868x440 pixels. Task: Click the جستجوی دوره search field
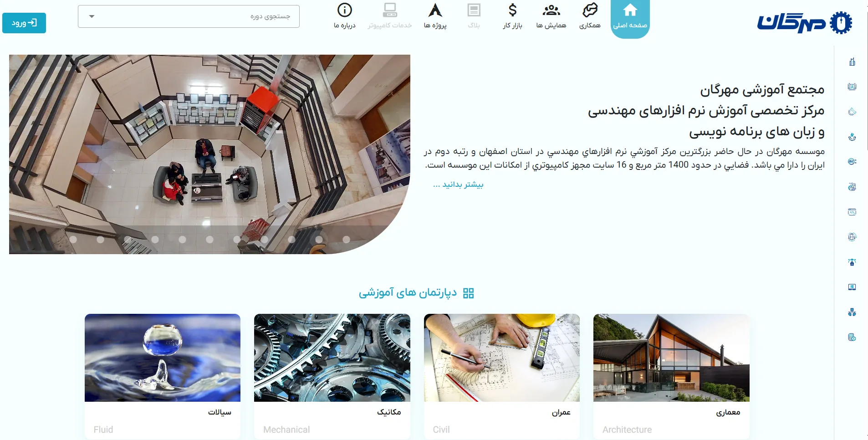(x=189, y=16)
